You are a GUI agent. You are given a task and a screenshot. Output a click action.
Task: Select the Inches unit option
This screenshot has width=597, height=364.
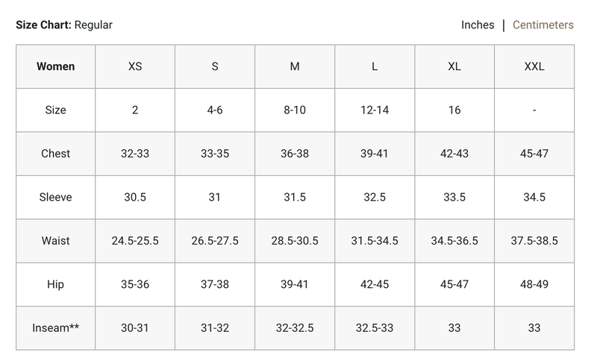pyautogui.click(x=478, y=25)
